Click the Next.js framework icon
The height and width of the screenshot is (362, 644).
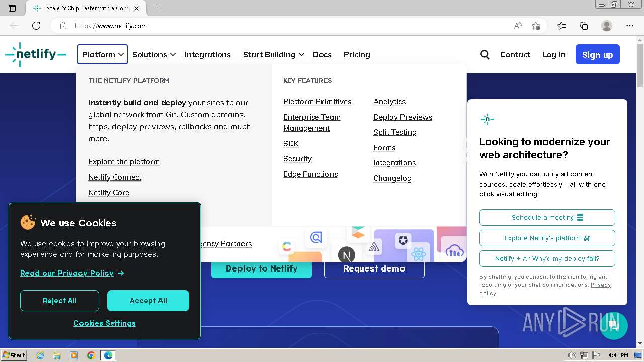point(346,255)
